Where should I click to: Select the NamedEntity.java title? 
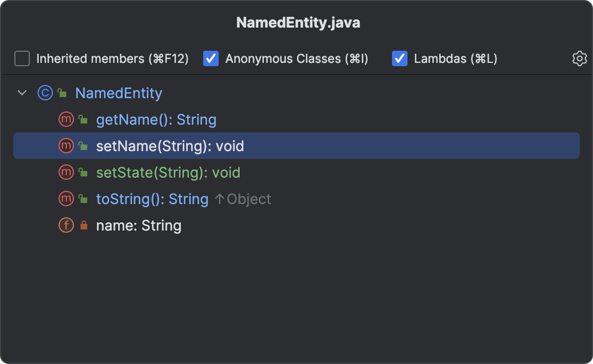297,23
